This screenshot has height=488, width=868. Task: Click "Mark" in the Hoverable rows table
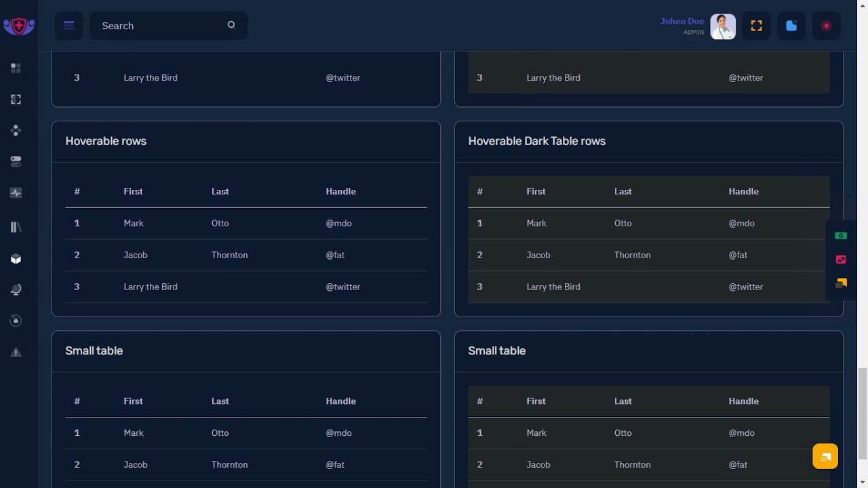[x=134, y=223]
